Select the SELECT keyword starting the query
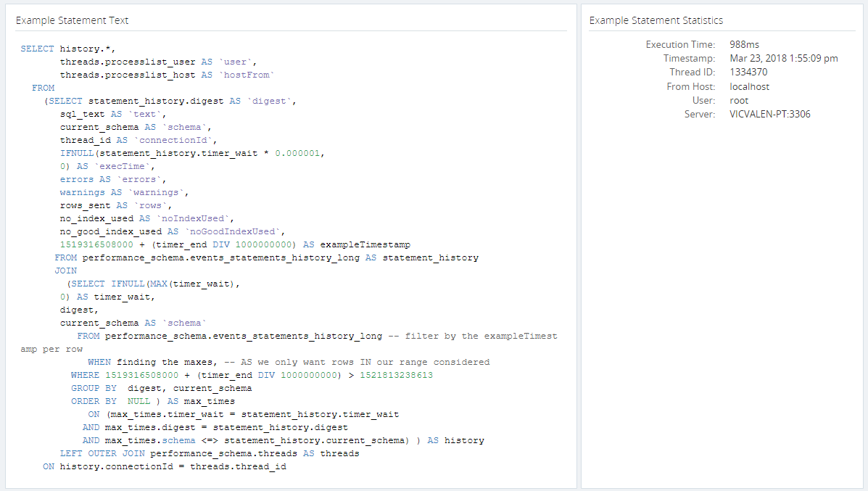 [37, 49]
